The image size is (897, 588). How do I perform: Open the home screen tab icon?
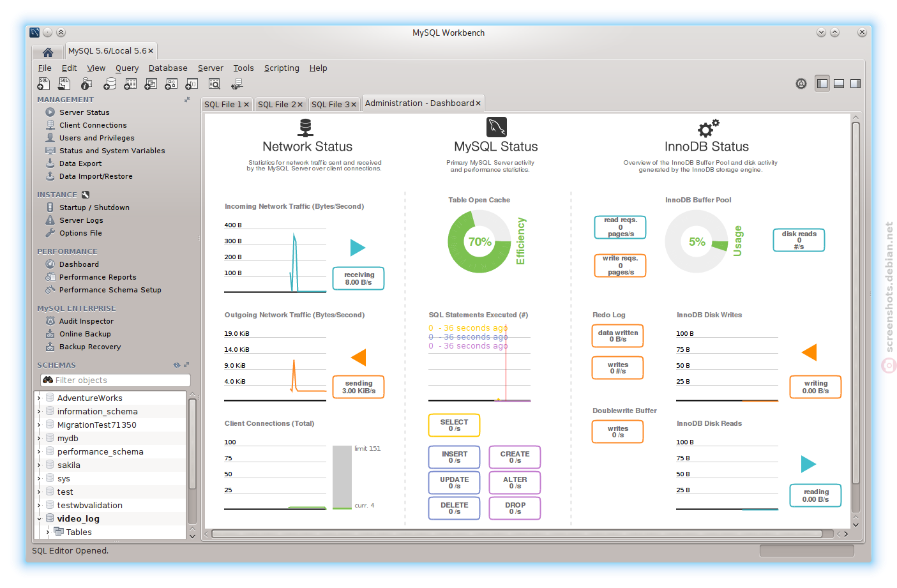(x=48, y=52)
